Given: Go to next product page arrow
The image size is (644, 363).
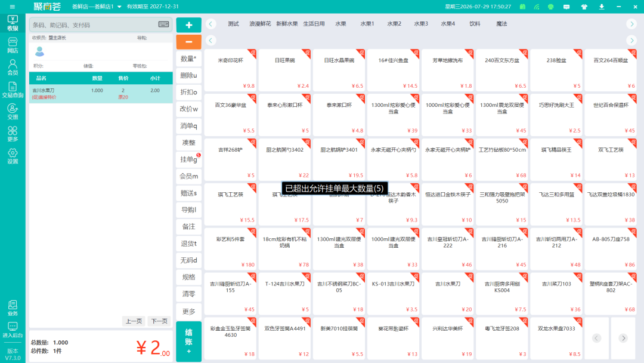Looking at the screenshot, I should click(624, 339).
